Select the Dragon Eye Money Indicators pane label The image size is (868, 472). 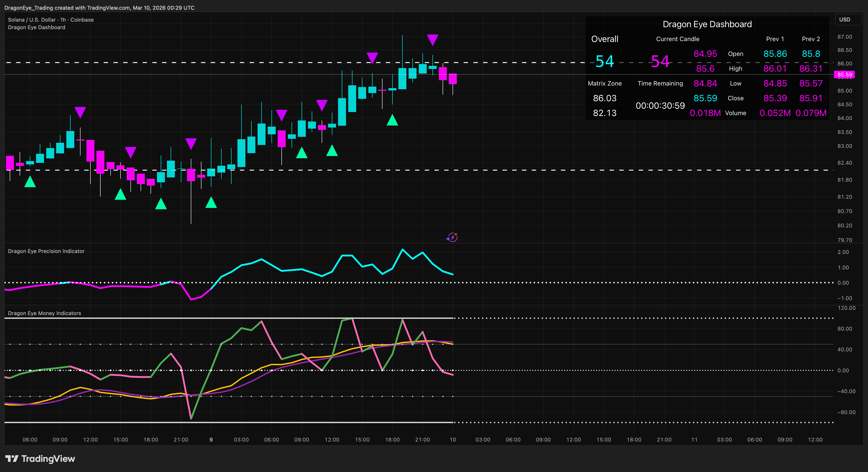[44, 313]
